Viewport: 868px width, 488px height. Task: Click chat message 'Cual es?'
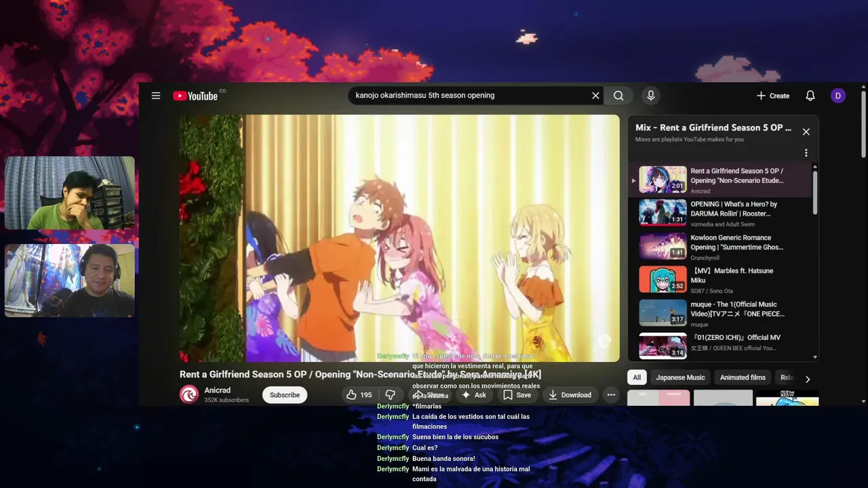point(425,448)
